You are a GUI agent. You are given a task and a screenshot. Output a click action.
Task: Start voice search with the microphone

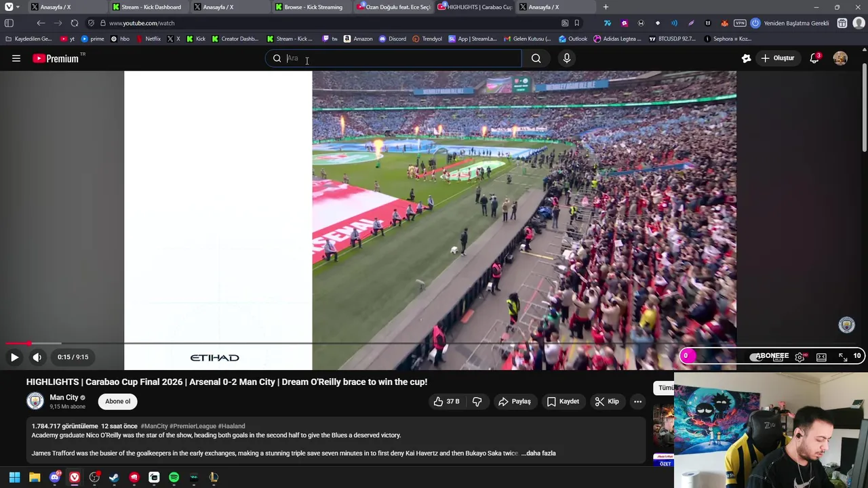coord(567,58)
